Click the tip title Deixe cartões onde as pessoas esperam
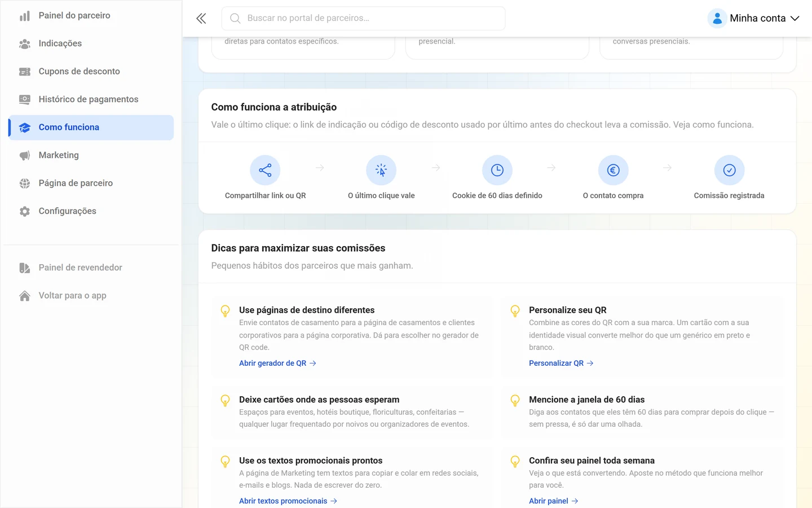This screenshot has width=812, height=508. 319,400
